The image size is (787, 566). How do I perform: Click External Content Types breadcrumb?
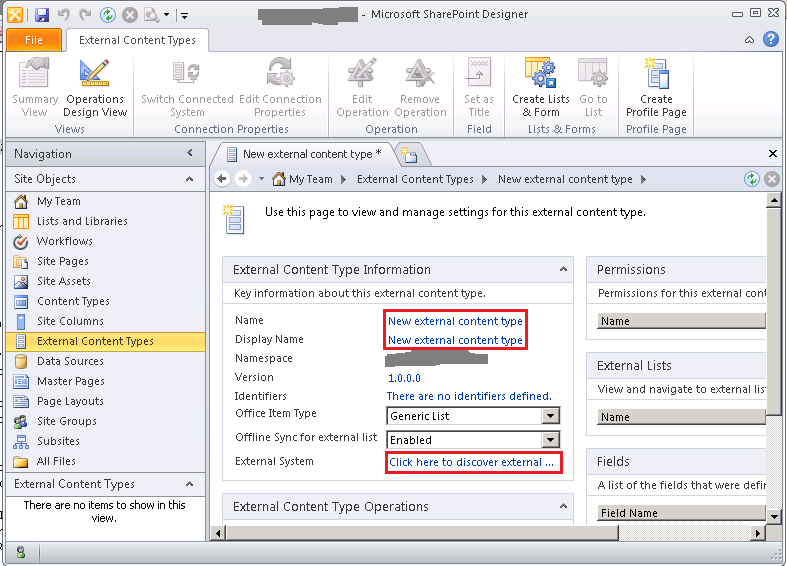[x=415, y=179]
